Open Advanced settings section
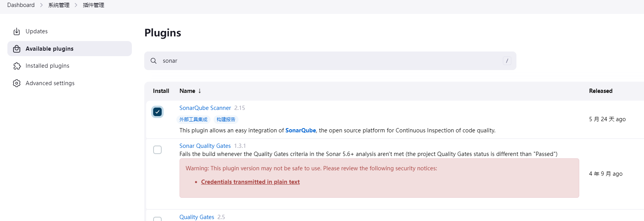Screen dimensions: 644x221 (70, 83)
